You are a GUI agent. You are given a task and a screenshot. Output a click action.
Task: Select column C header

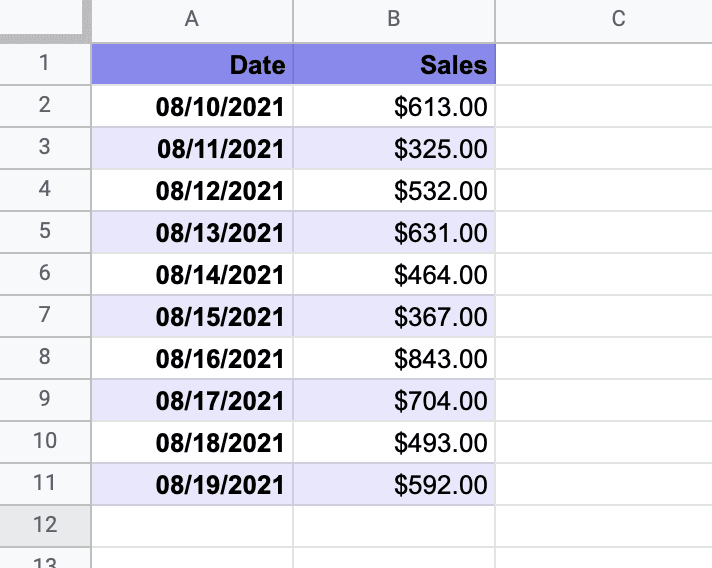[604, 21]
